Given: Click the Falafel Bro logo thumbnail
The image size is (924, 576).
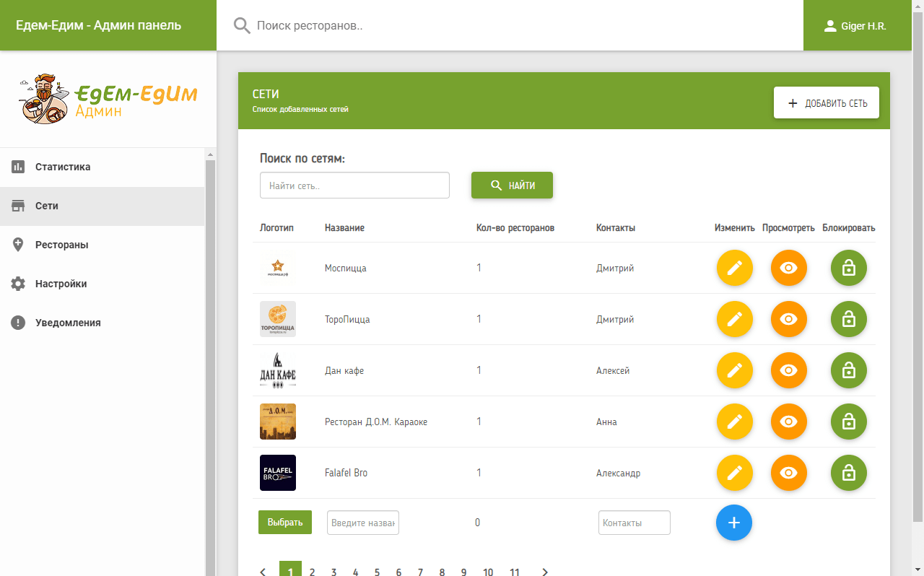Looking at the screenshot, I should point(278,473).
